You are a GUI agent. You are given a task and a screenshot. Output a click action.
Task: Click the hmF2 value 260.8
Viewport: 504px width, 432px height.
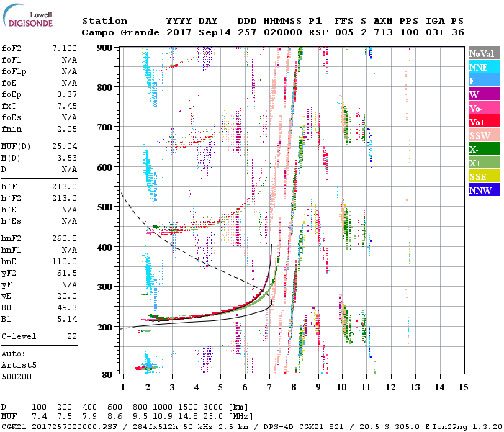click(x=64, y=238)
